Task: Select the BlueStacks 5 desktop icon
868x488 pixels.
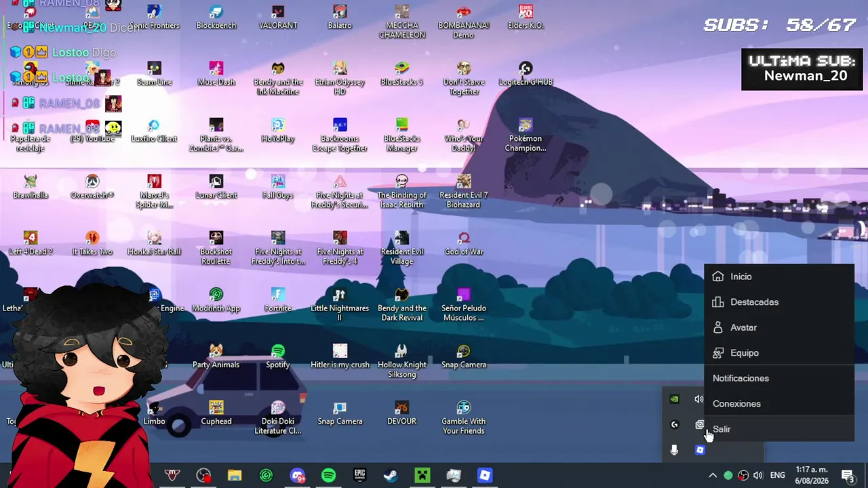Action: point(401,74)
